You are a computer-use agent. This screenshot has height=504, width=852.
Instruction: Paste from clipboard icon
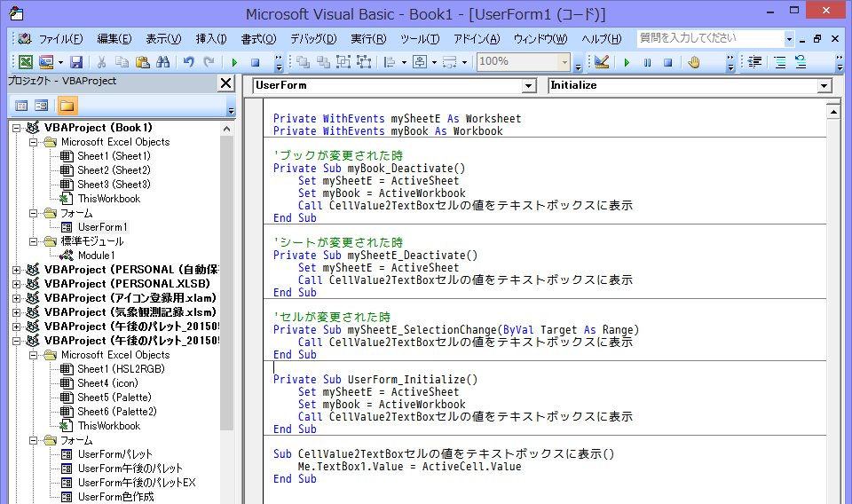pyautogui.click(x=142, y=62)
